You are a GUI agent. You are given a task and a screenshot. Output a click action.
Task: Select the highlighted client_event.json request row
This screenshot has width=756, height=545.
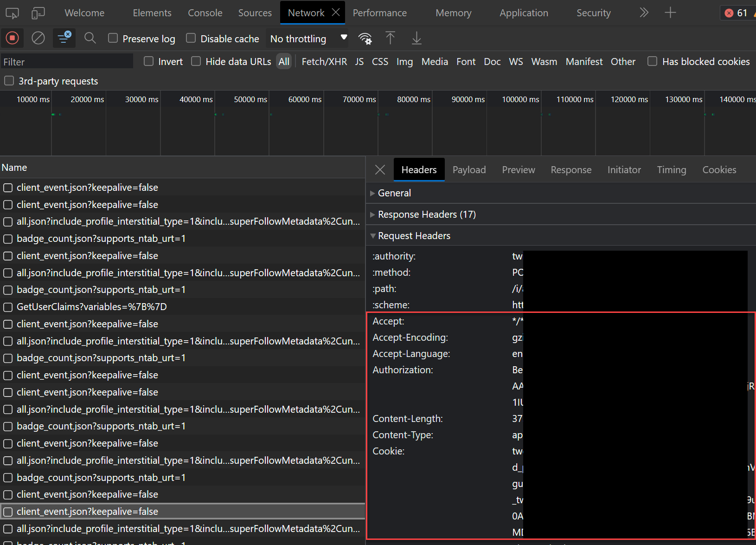pyautogui.click(x=183, y=512)
